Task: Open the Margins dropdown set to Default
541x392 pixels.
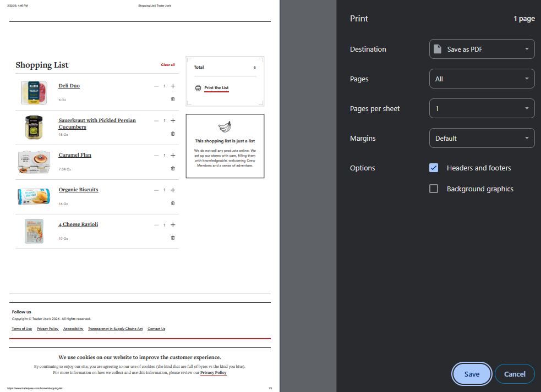Action: [482, 138]
